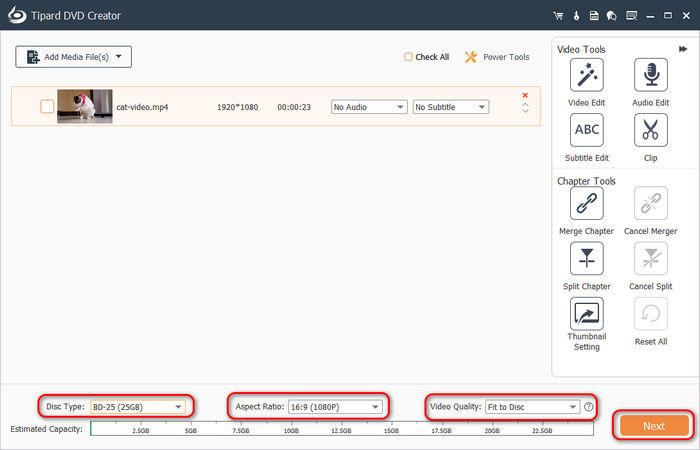Open Video Quality help question mark

(x=589, y=407)
